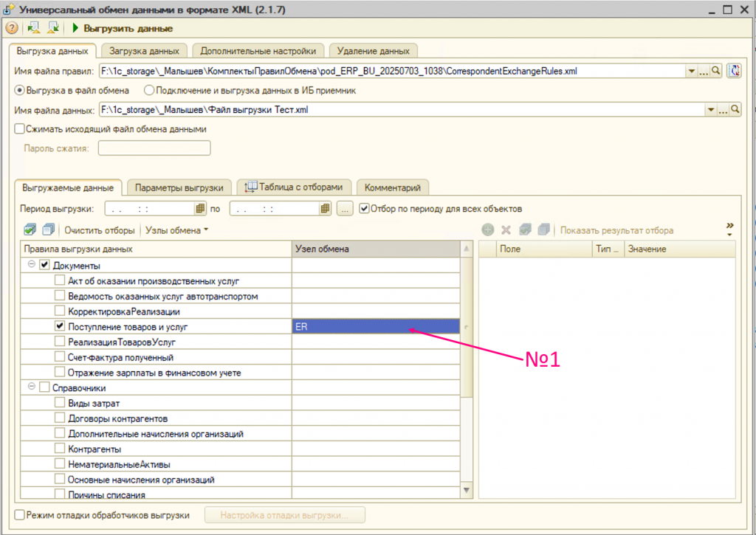
Task: Open Таблица с отборами tab
Action: 294,187
